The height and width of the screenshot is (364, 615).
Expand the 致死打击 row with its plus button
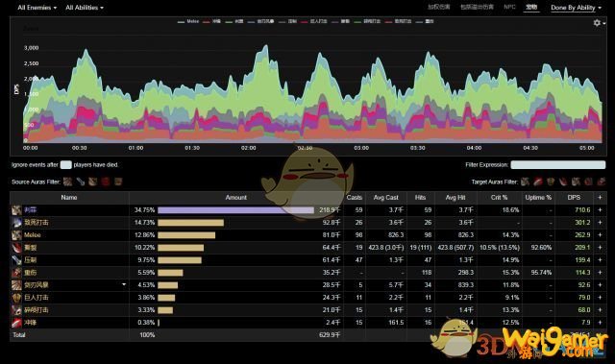pos(600,223)
